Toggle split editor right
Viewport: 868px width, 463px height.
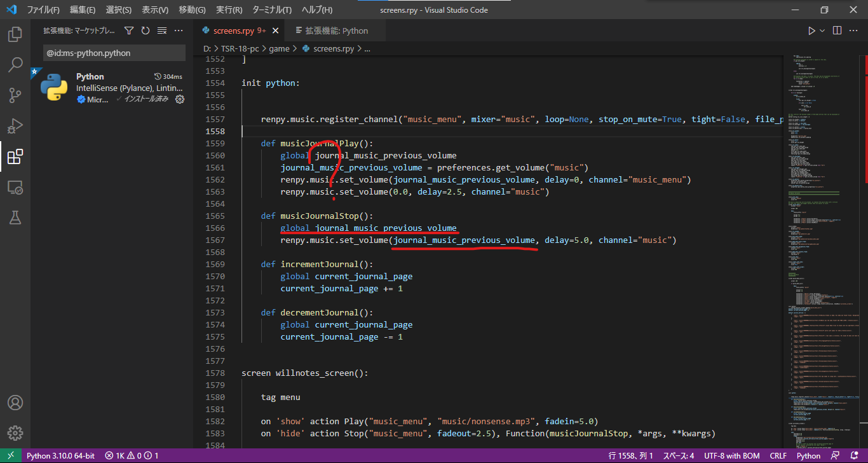pos(837,31)
